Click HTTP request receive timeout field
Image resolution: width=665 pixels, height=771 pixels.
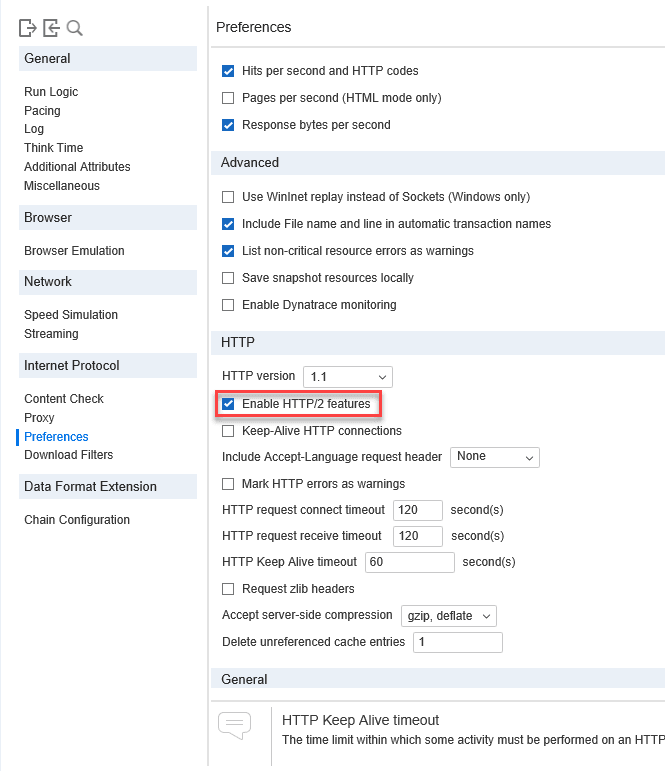[418, 536]
